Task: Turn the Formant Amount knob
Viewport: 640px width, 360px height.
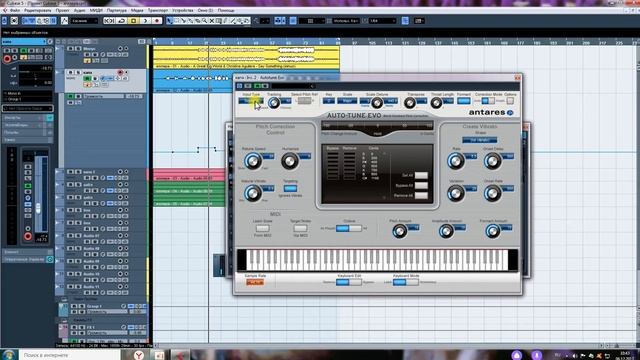Action: point(493,231)
